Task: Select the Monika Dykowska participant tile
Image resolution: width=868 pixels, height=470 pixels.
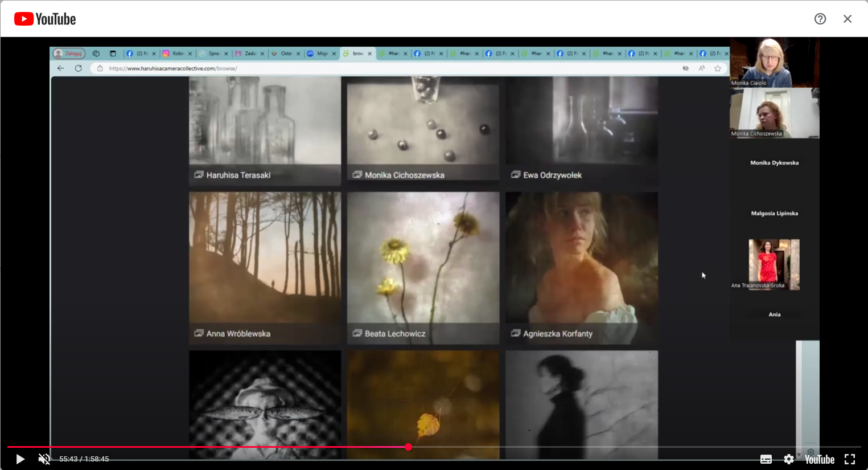Action: click(775, 163)
